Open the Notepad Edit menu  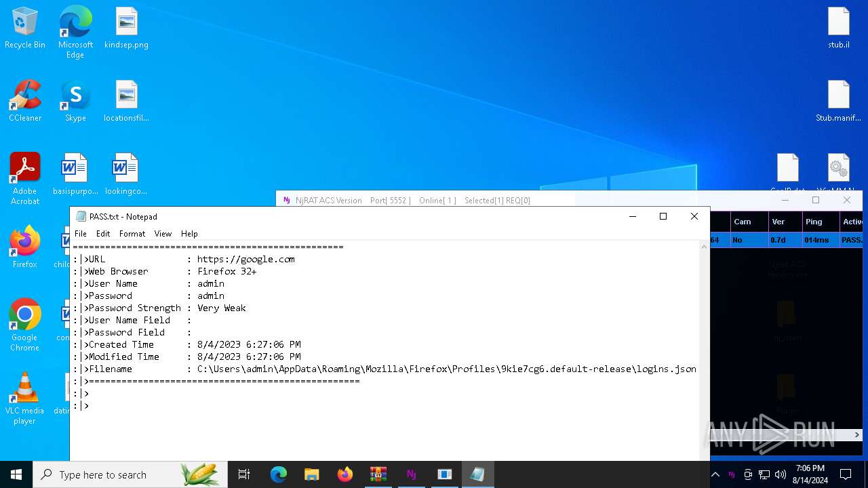(x=103, y=233)
